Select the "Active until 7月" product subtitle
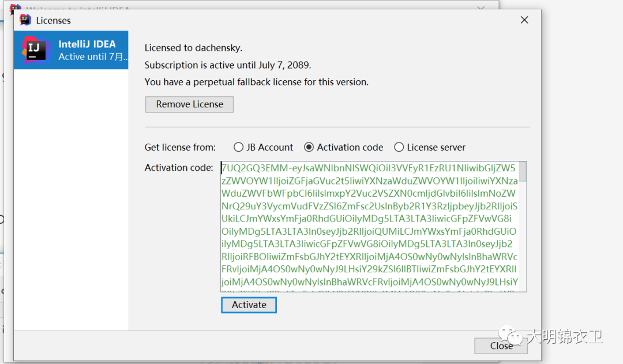This screenshot has height=364, width=623. coord(91,57)
